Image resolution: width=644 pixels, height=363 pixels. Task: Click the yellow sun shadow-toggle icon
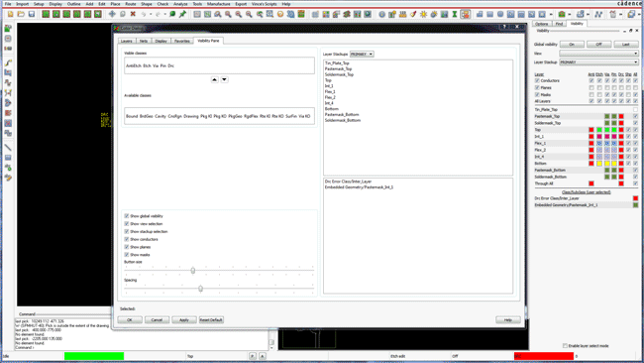pos(423,15)
